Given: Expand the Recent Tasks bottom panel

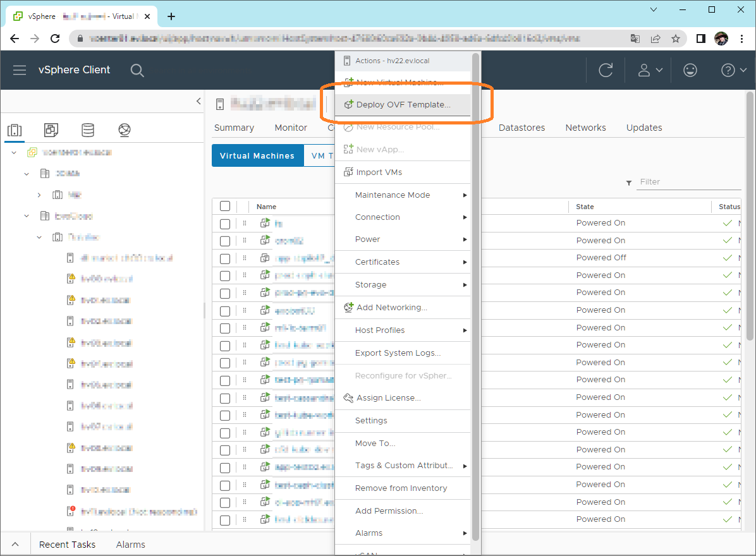Looking at the screenshot, I should [x=15, y=545].
